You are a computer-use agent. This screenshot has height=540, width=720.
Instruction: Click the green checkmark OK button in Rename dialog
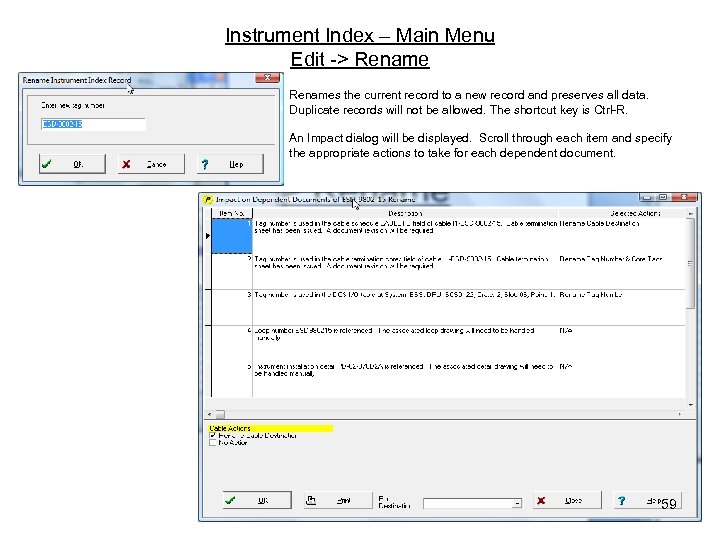click(73, 164)
